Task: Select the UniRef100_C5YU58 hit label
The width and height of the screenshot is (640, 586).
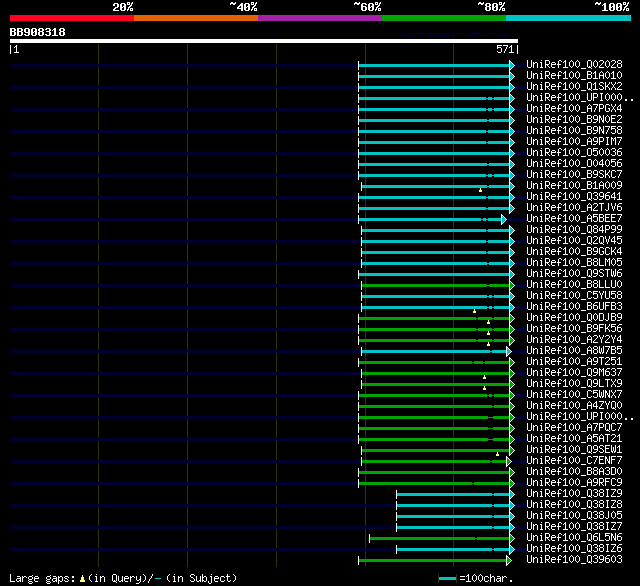Action: 574,296
